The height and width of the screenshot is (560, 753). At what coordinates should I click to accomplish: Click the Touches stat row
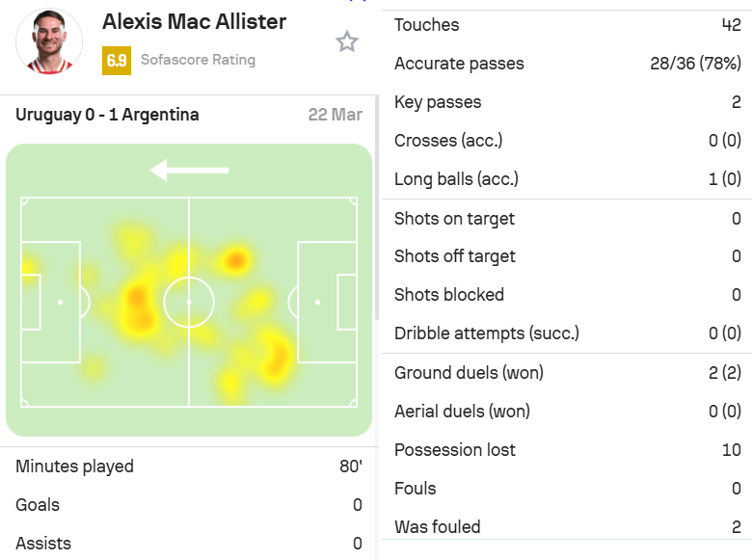(567, 25)
